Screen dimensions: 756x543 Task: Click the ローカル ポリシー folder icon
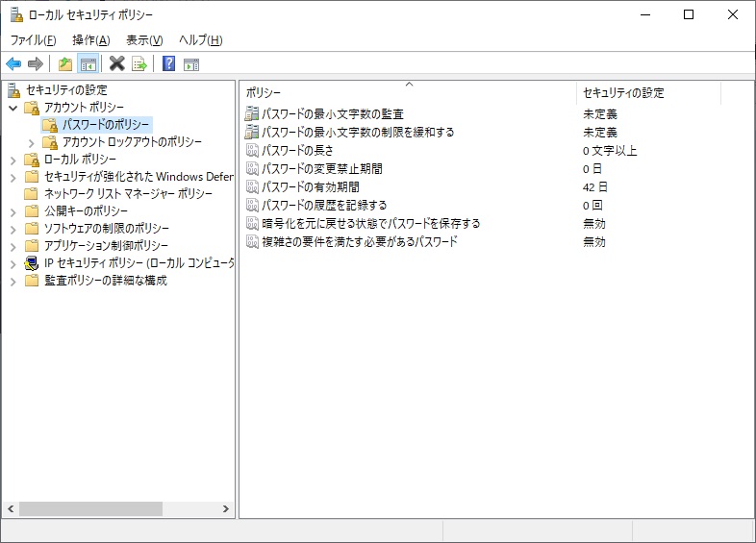32,160
